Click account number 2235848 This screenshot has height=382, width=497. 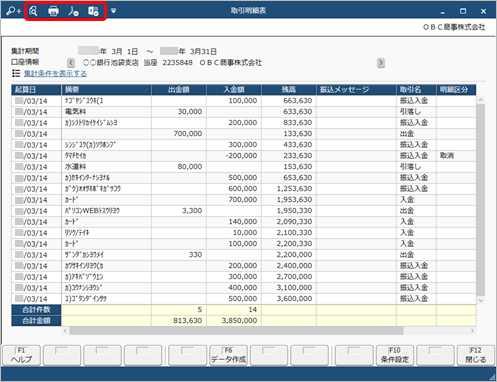[177, 63]
